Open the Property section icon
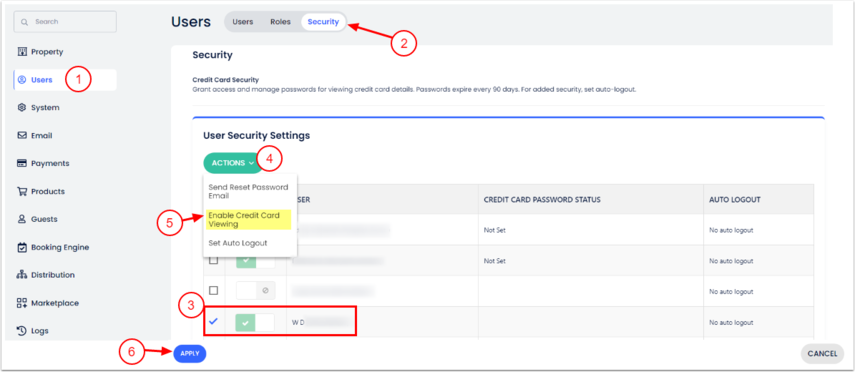855x372 pixels. (22, 52)
